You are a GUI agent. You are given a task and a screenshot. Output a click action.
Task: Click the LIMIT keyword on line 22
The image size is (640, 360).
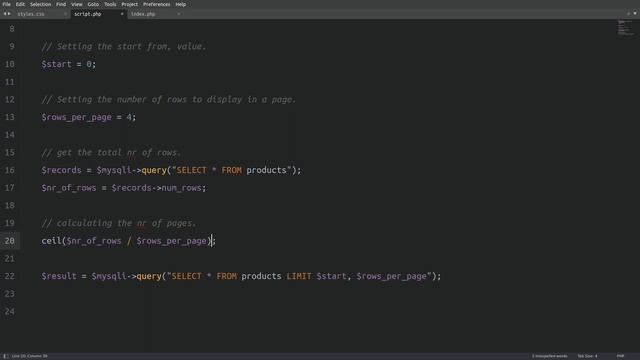coord(299,276)
